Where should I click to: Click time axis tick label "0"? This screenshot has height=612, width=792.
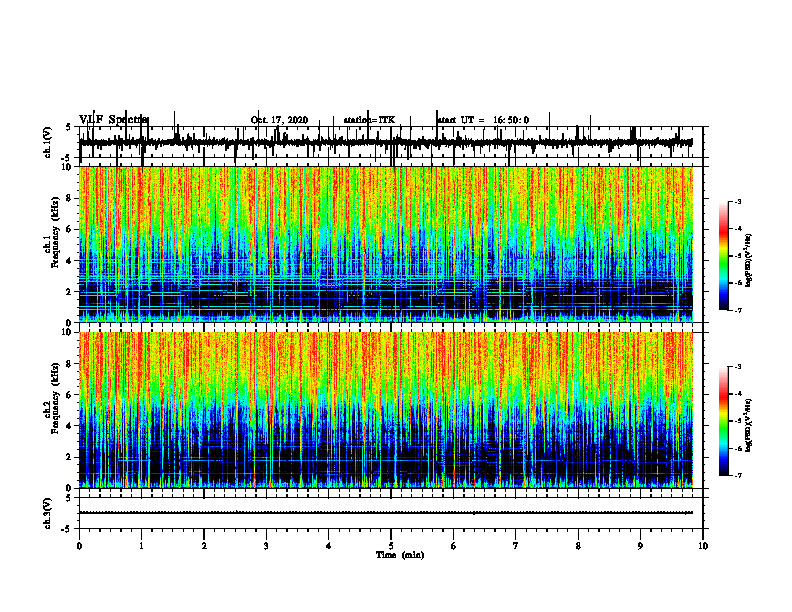[x=79, y=546]
